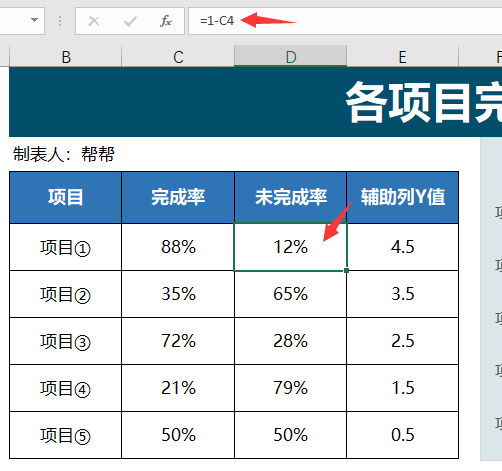The image size is (502, 471).
Task: Click the formula bar containing =1-C4
Action: click(x=345, y=21)
